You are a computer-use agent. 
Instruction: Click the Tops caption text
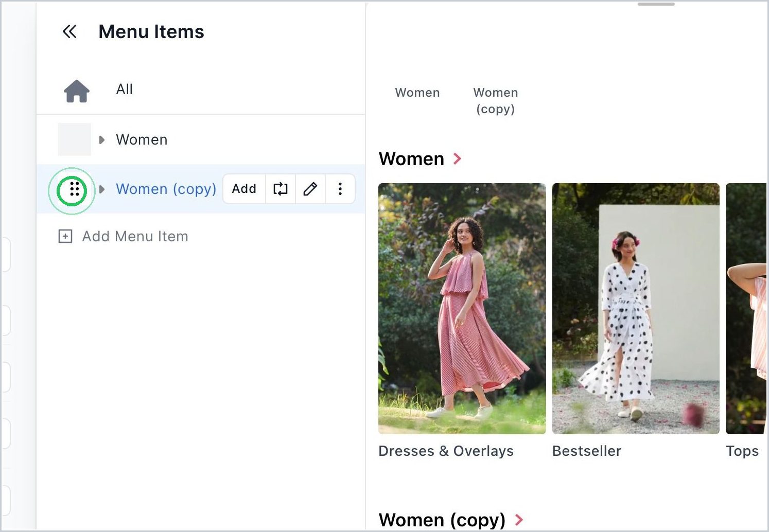click(x=742, y=451)
